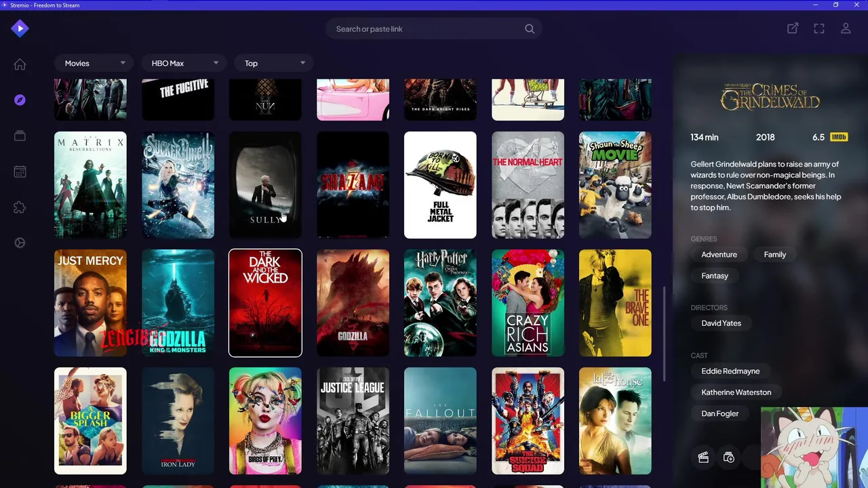This screenshot has width=868, height=488.
Task: Click cast member Dan Fogler
Action: 719,413
